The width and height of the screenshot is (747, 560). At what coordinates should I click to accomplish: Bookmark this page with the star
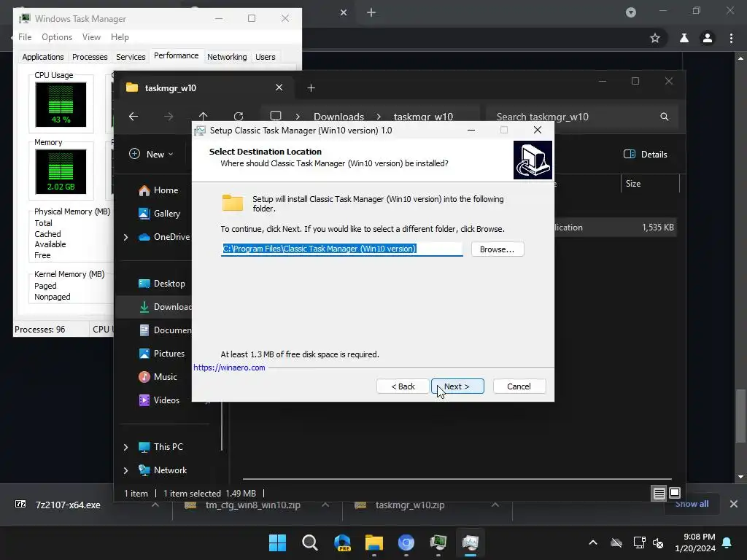coord(655,38)
